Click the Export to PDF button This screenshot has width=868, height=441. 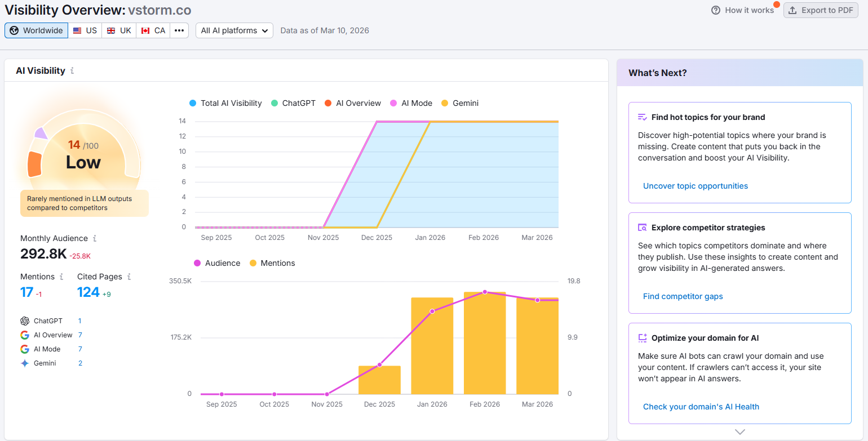[820, 10]
